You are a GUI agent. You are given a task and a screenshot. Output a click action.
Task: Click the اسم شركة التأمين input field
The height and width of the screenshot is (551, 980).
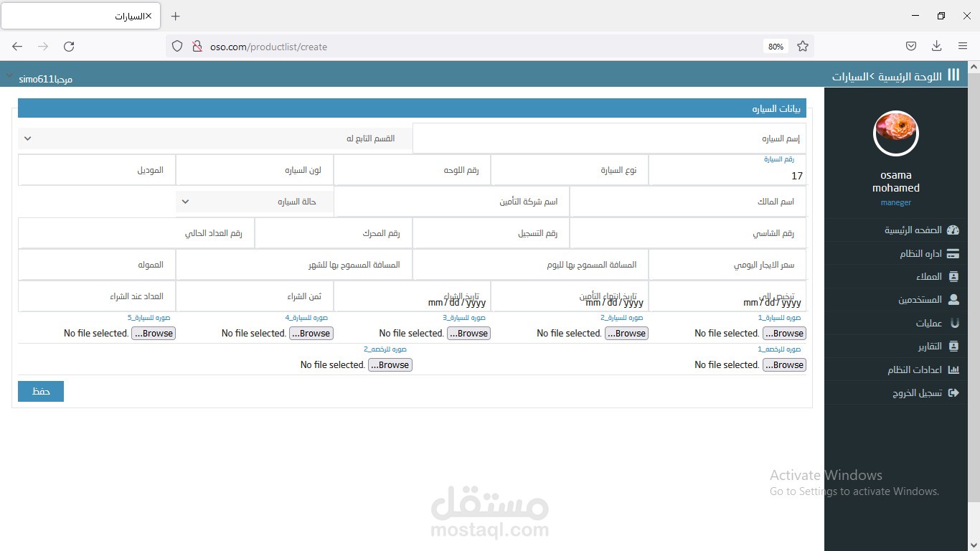[451, 202]
